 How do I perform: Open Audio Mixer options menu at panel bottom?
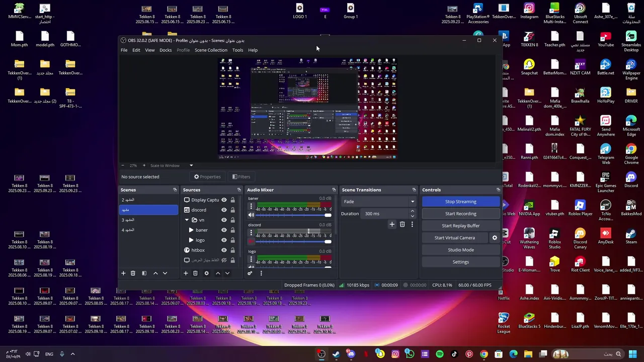[261, 273]
